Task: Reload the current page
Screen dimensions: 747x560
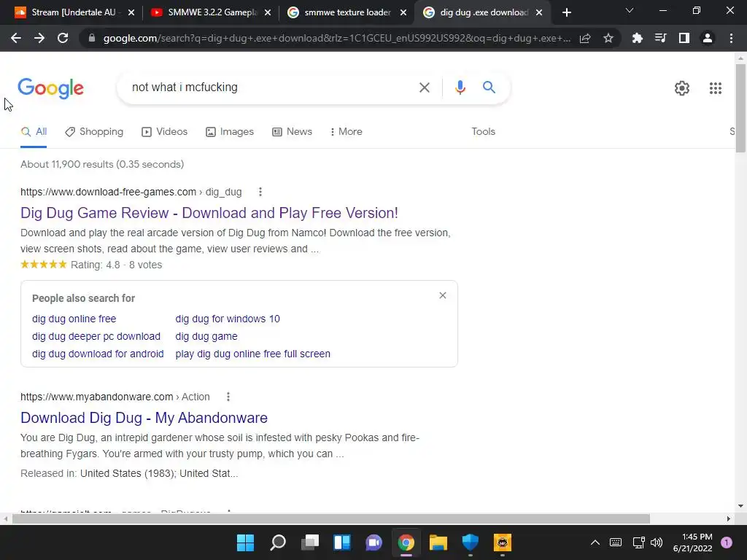Action: pos(63,38)
